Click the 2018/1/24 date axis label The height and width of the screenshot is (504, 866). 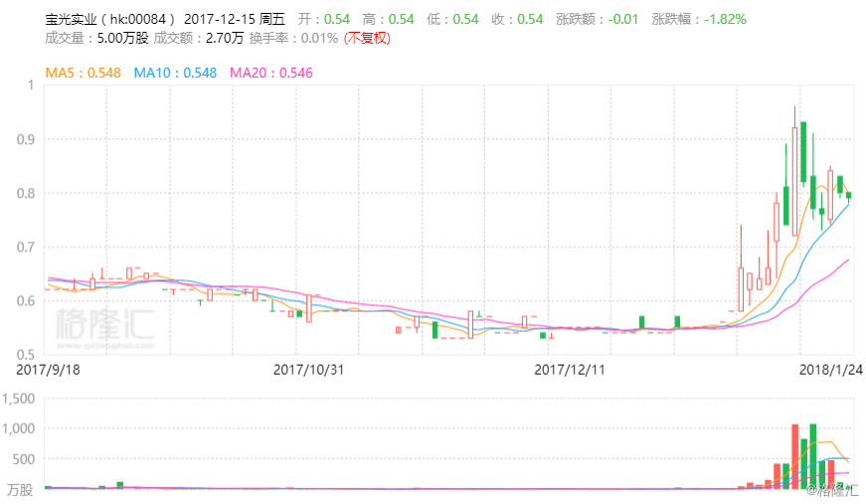point(831,370)
